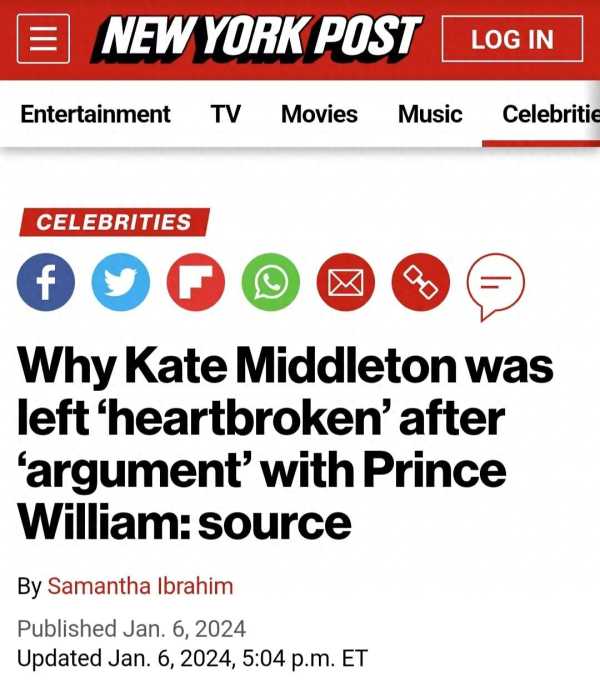Click the Kate Middleton article headline
This screenshot has height=697, width=600.
click(x=285, y=443)
